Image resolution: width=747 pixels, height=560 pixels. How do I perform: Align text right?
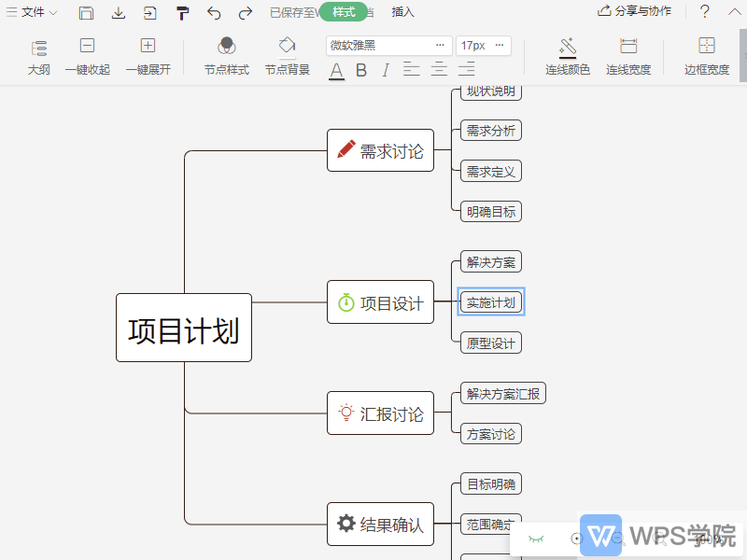point(466,69)
